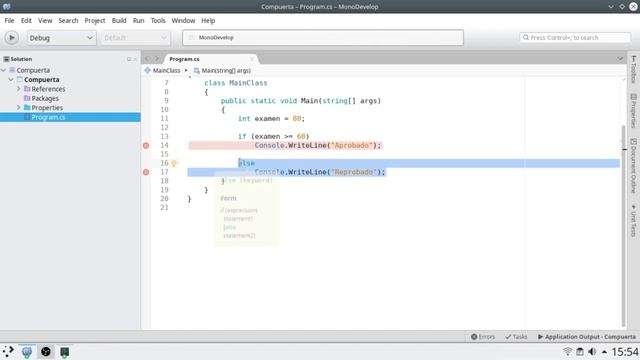The width and height of the screenshot is (640, 360).
Task: Open the Unit Tests side pad
Action: (633, 220)
